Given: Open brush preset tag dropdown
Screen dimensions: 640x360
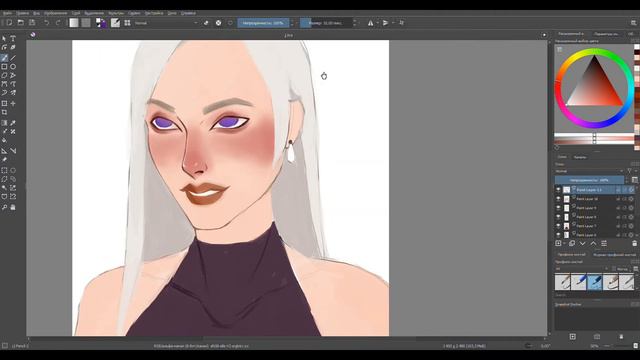Looking at the screenshot, I should point(582,269).
